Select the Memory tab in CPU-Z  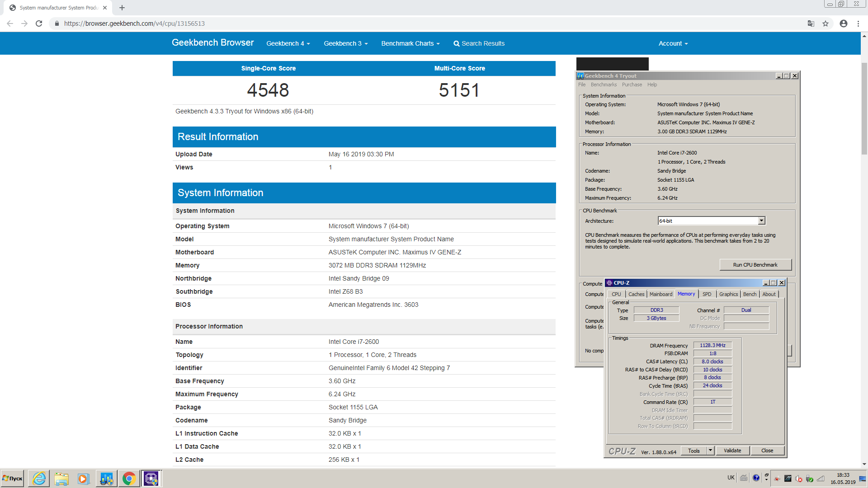(x=686, y=294)
